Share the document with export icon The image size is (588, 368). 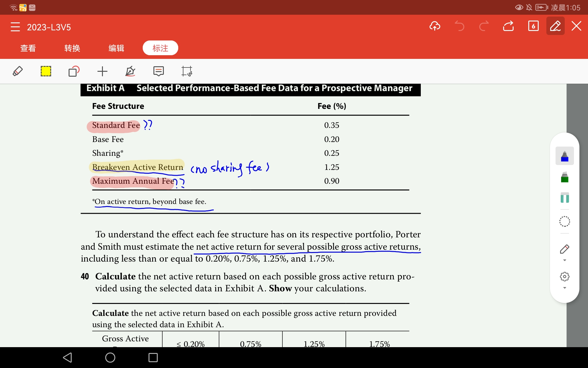(508, 26)
